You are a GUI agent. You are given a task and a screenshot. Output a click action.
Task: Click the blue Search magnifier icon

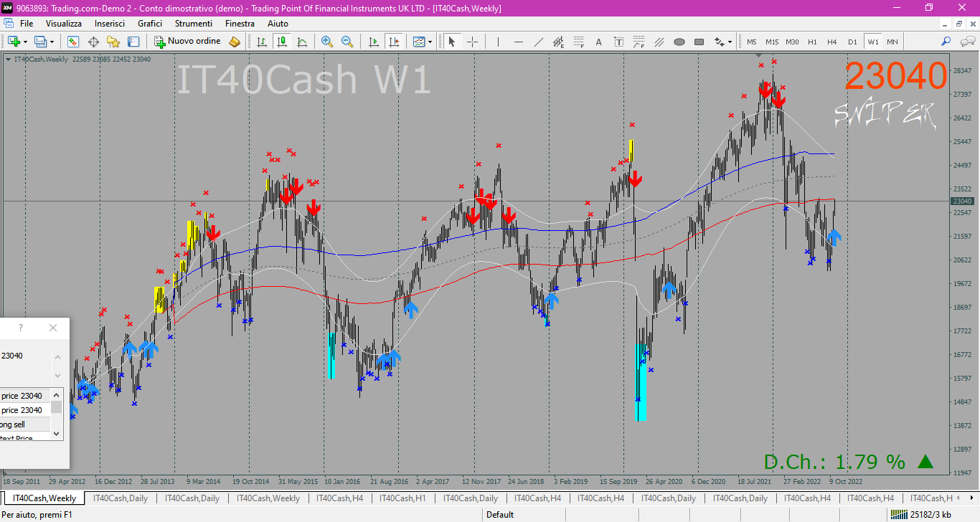tap(946, 42)
